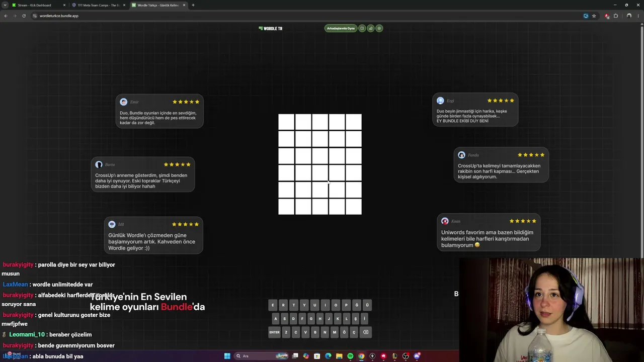Open Task View on the taskbar
644x362 pixels.
295,356
